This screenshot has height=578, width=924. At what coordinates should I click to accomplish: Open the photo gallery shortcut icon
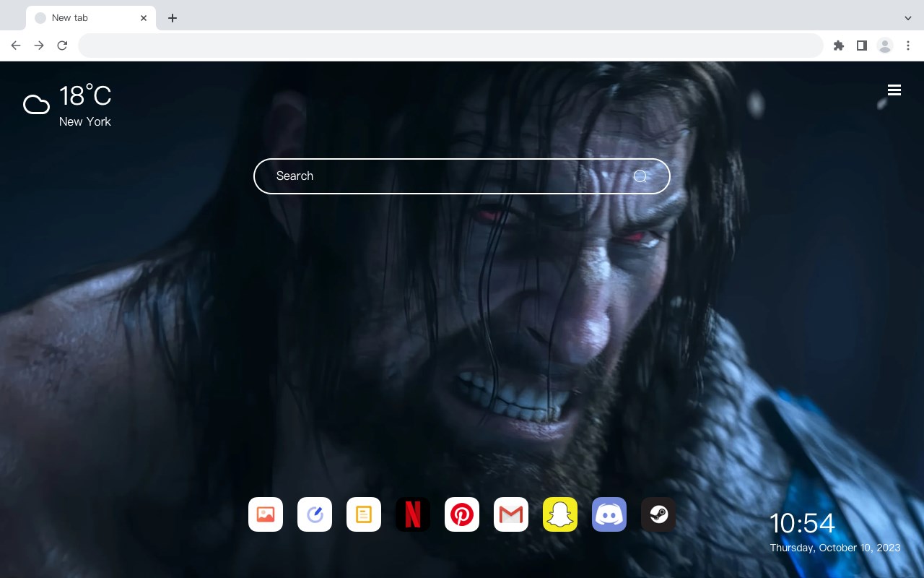point(266,514)
